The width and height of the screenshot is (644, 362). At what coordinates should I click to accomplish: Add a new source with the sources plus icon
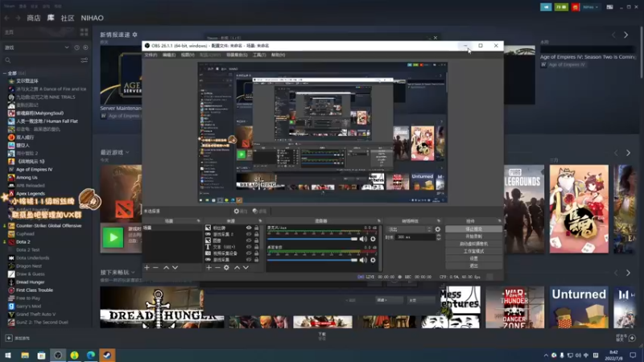(208, 268)
